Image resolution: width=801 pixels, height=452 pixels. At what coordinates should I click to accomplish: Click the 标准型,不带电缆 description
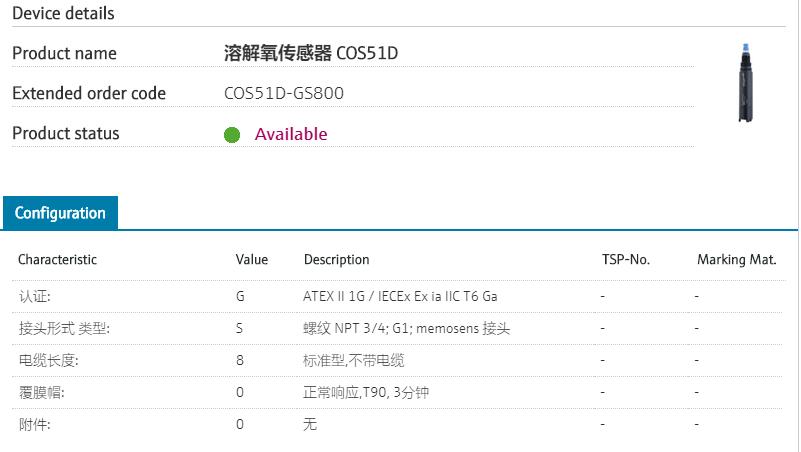tap(354, 360)
